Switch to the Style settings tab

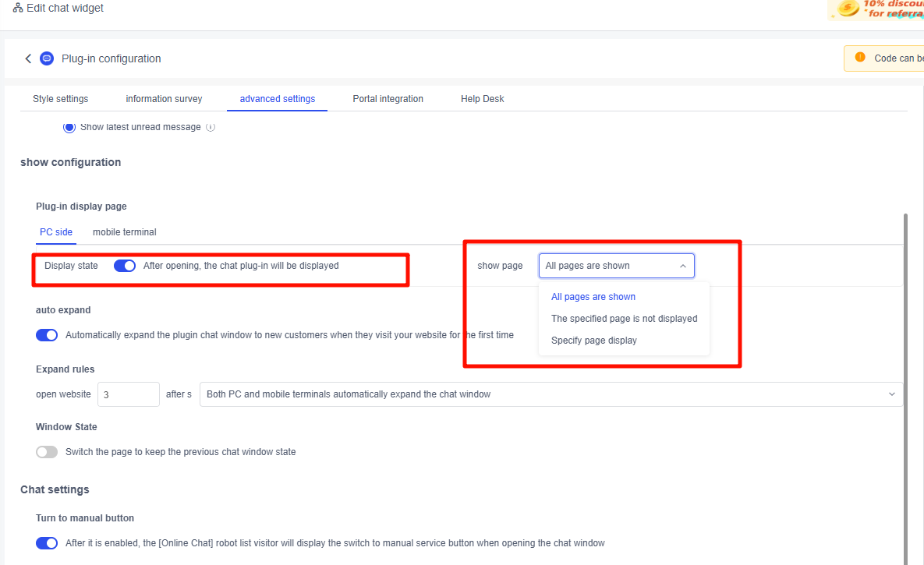pyautogui.click(x=60, y=99)
